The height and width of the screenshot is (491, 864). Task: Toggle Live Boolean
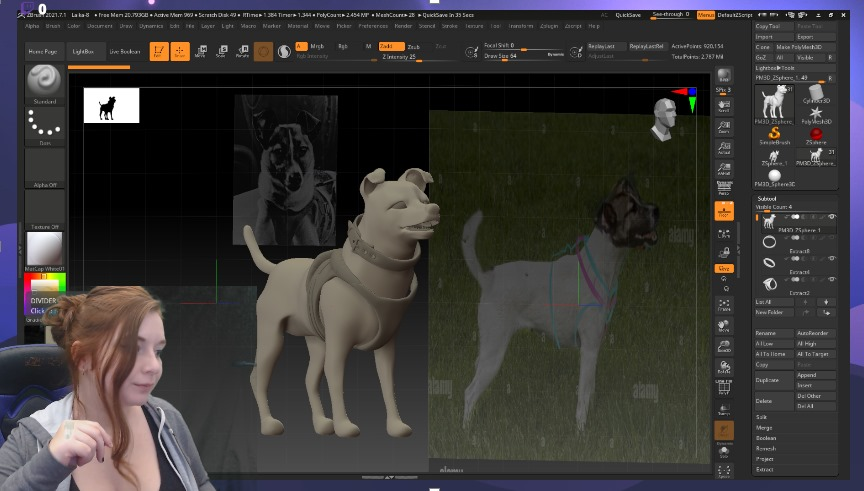tap(125, 51)
